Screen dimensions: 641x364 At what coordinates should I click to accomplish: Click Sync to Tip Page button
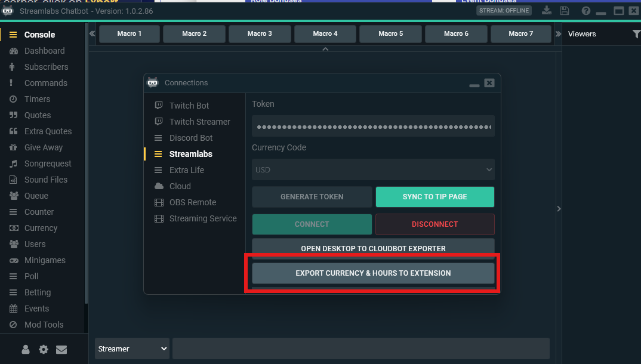click(x=435, y=197)
